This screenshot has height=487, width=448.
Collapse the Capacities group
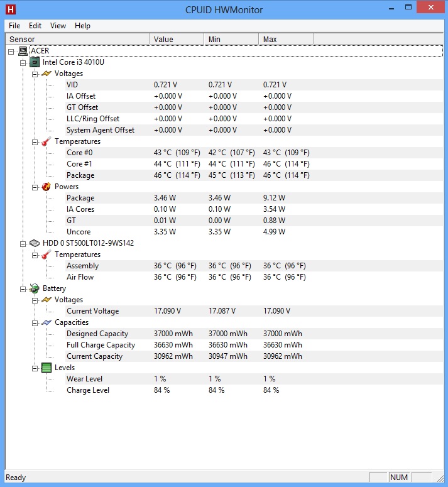[x=35, y=324]
